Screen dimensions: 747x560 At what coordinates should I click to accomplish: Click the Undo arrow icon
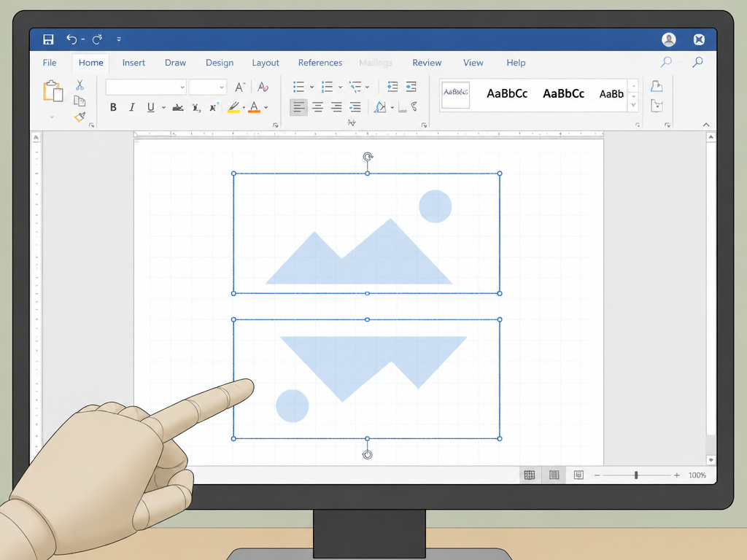(71, 39)
